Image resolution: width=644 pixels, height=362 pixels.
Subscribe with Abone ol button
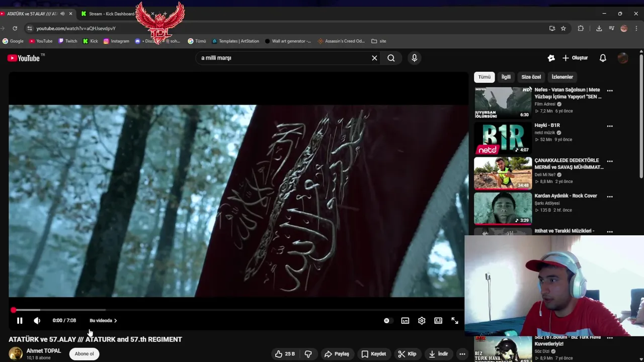[x=84, y=354]
